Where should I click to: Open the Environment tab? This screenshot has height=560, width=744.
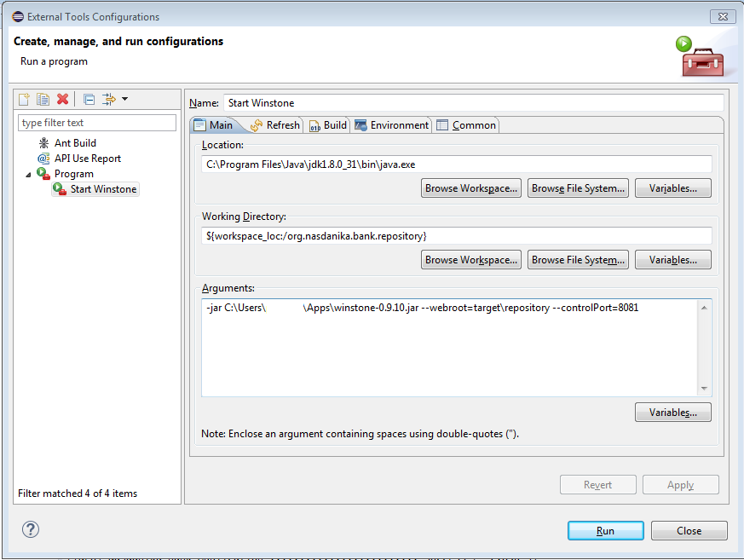tap(392, 125)
